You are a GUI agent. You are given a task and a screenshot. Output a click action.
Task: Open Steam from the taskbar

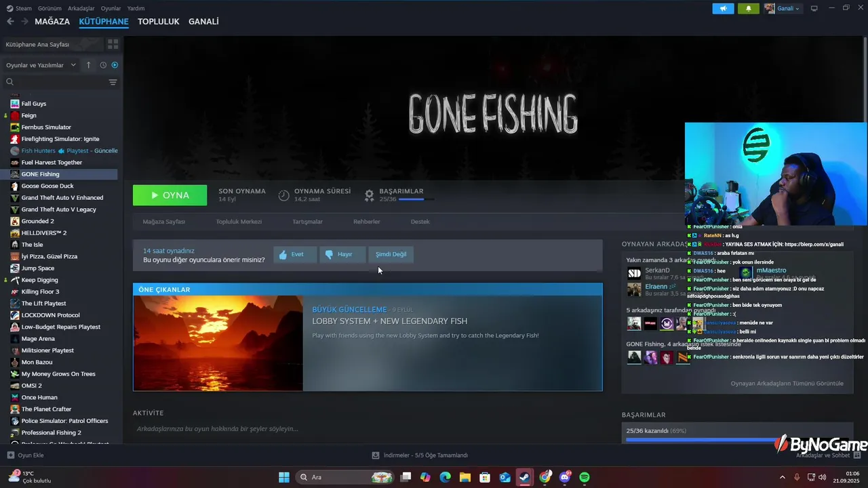coord(524,477)
